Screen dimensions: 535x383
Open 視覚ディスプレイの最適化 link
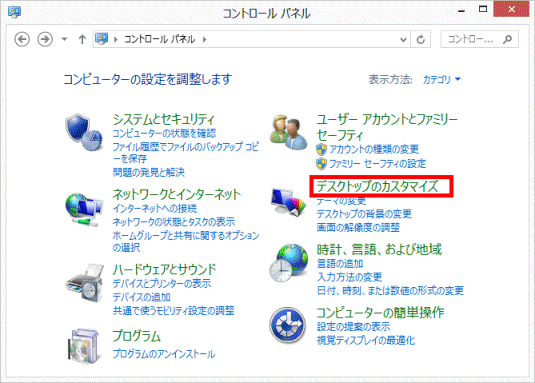366,340
